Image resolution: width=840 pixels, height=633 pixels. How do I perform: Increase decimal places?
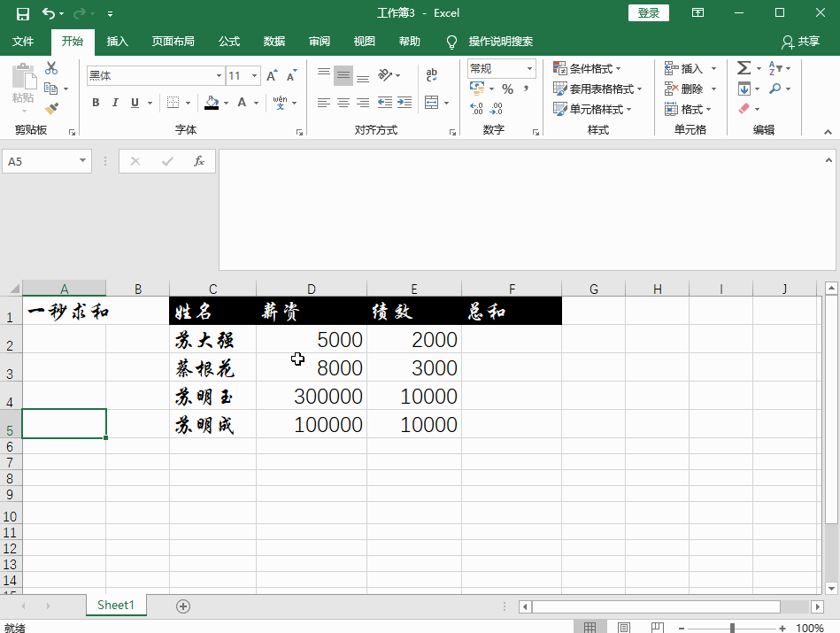(476, 109)
